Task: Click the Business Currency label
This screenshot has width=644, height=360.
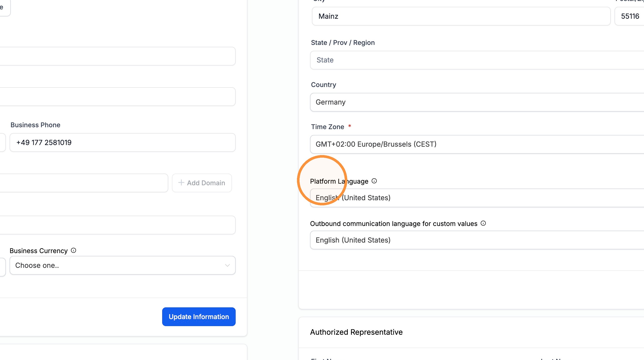Action: tap(39, 251)
